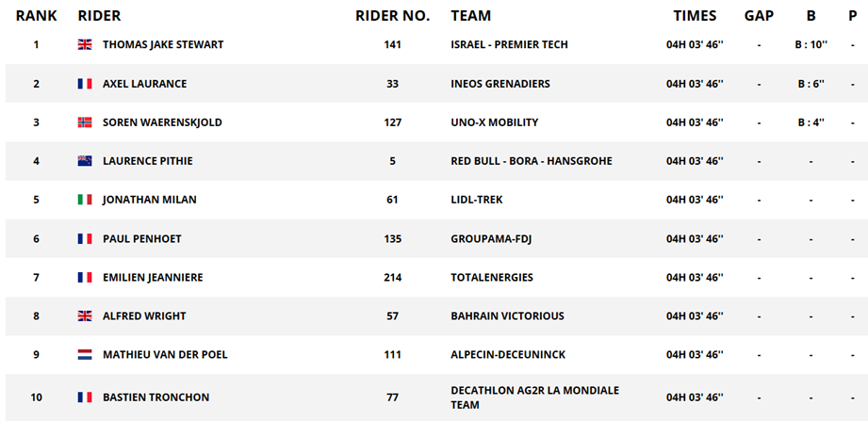Click the Italian flag next to Jonathan Milan
The width and height of the screenshot is (868, 421).
point(85,200)
